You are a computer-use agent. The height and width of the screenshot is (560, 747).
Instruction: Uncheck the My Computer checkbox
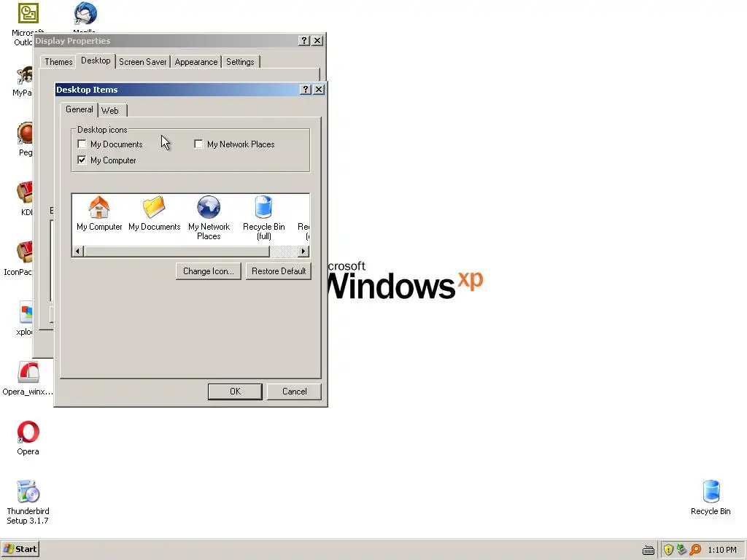[82, 160]
